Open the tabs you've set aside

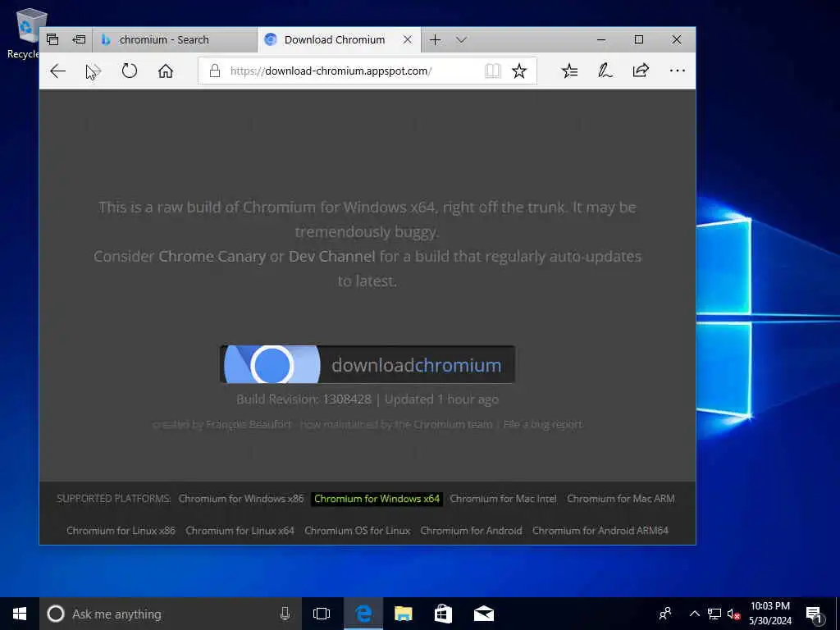(52, 39)
